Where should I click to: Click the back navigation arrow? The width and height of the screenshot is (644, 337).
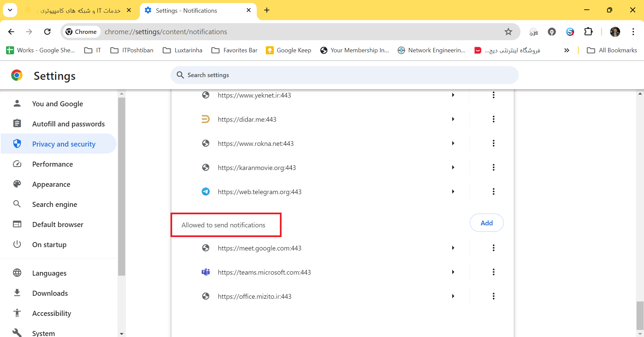click(11, 32)
